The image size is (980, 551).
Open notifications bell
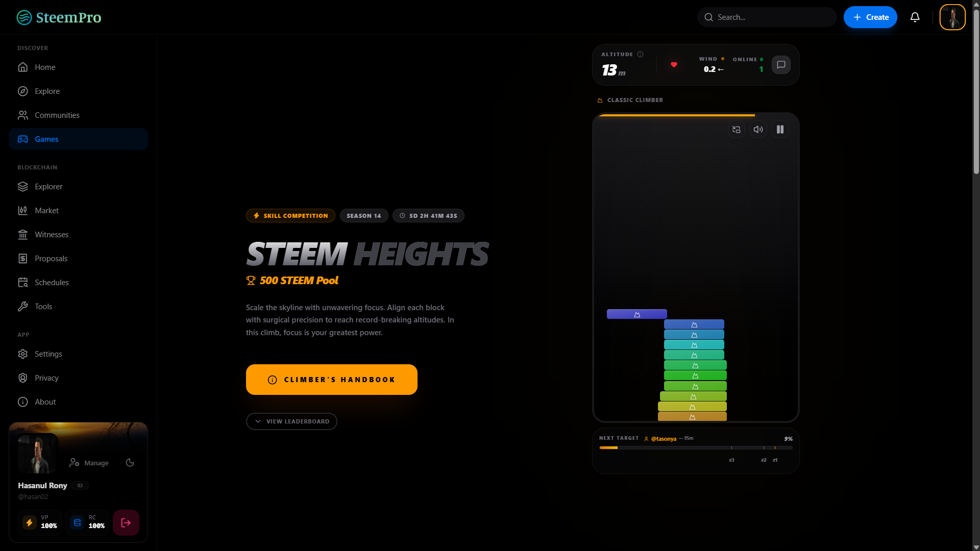click(915, 17)
